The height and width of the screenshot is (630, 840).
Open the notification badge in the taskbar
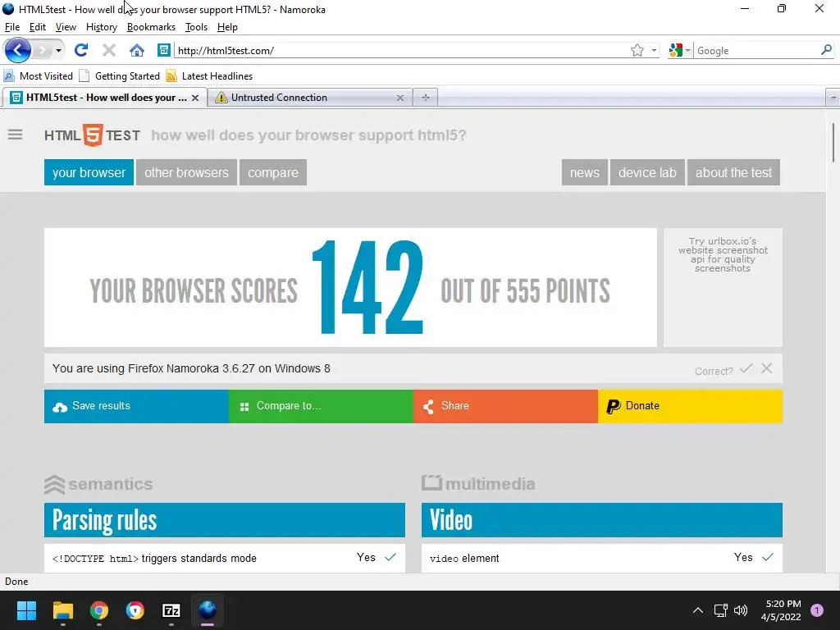point(817,610)
